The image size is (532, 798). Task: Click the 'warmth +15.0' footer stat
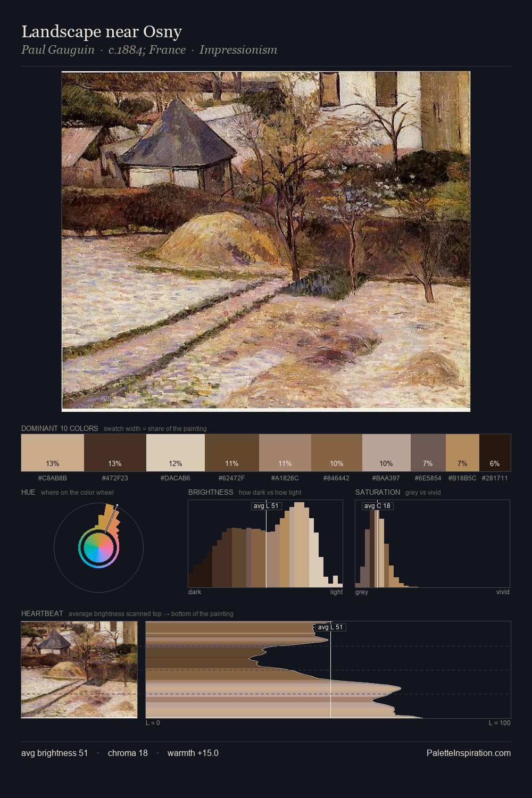193,753
